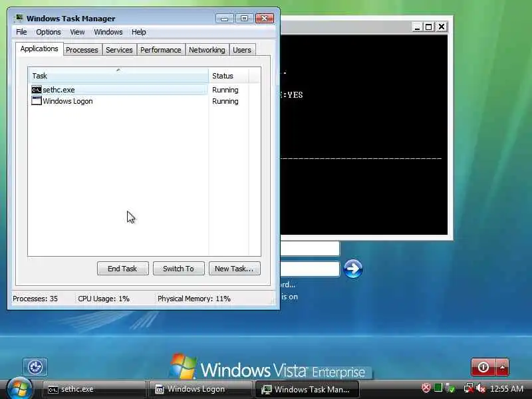Click the upper logon input field

[x=310, y=249]
